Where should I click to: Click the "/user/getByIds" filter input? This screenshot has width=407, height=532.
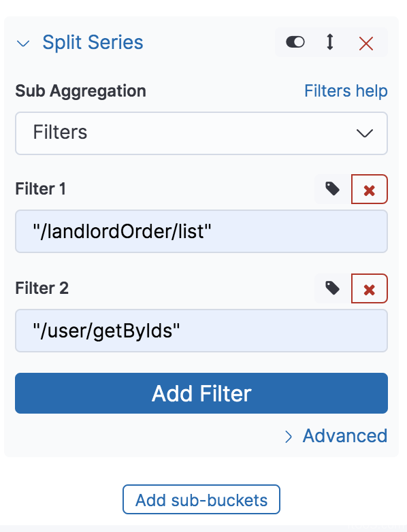[x=201, y=331]
